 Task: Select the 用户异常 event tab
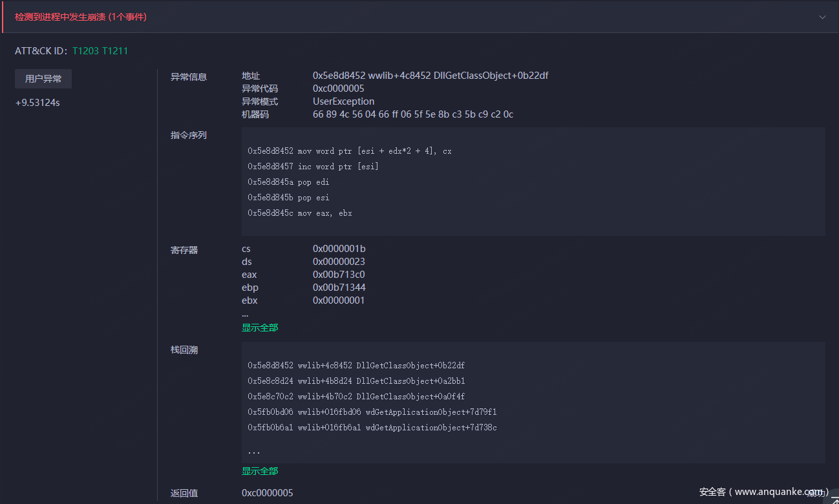[43, 79]
